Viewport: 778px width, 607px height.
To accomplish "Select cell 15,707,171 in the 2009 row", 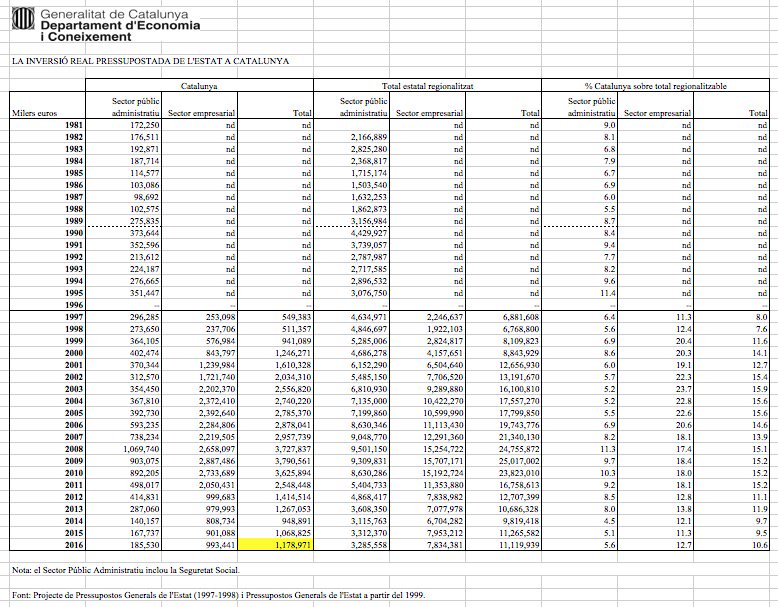I will point(443,461).
